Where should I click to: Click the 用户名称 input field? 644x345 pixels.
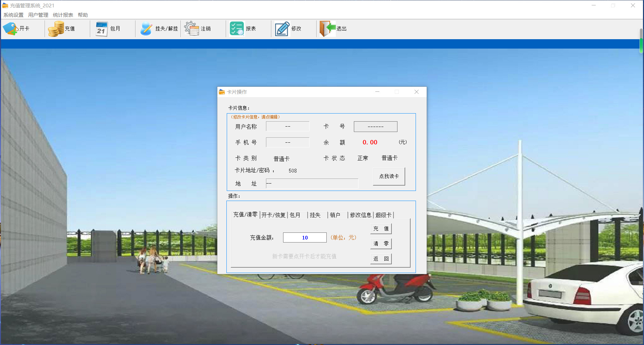288,126
